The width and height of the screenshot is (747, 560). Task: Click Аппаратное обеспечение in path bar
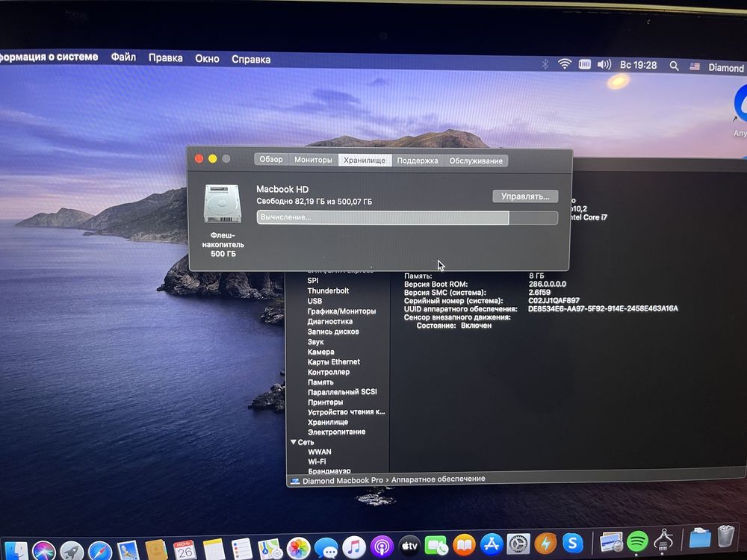click(438, 479)
